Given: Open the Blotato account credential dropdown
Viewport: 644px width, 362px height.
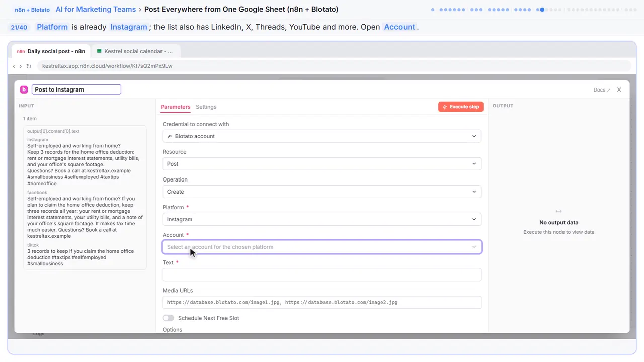Looking at the screenshot, I should point(322,136).
